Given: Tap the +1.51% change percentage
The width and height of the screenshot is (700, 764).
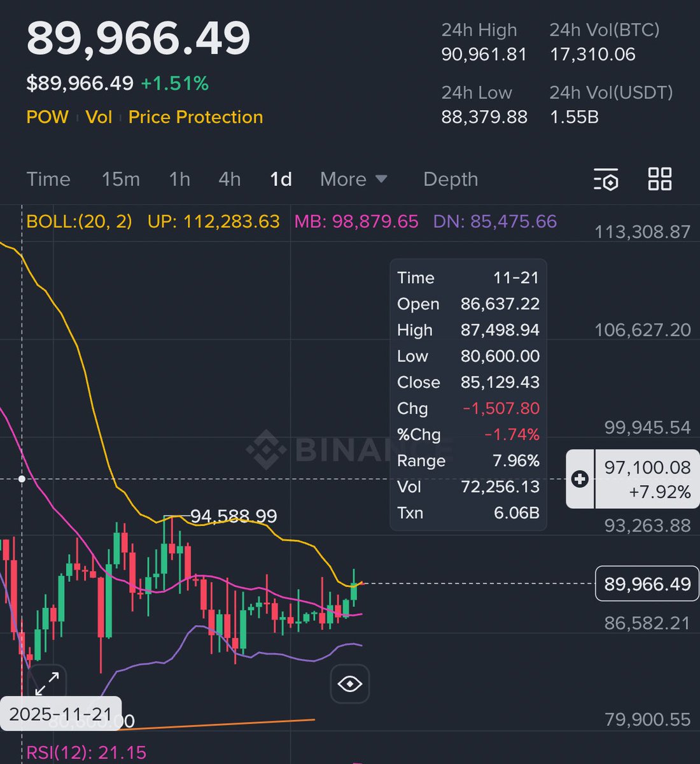Looking at the screenshot, I should click(x=174, y=83).
